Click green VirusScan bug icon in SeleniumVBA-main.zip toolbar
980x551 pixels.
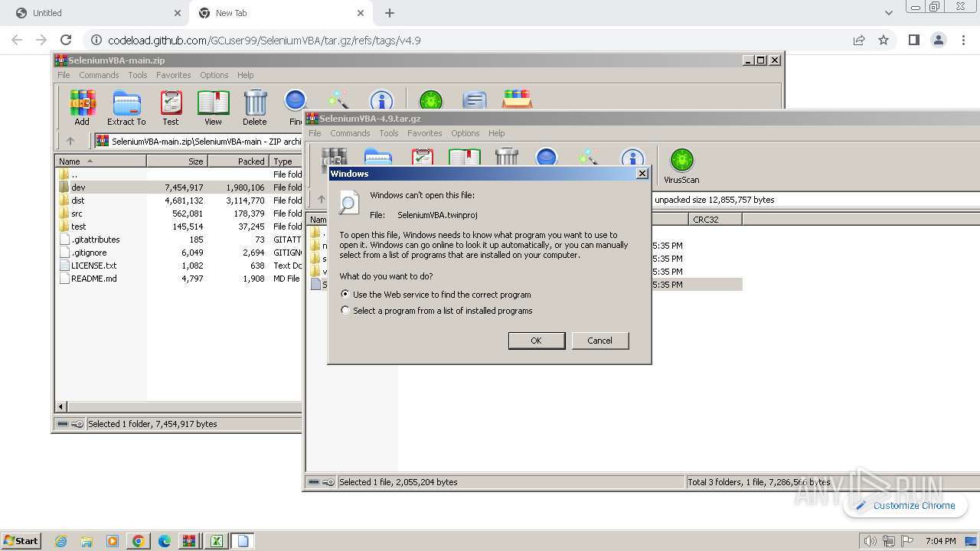tap(431, 100)
